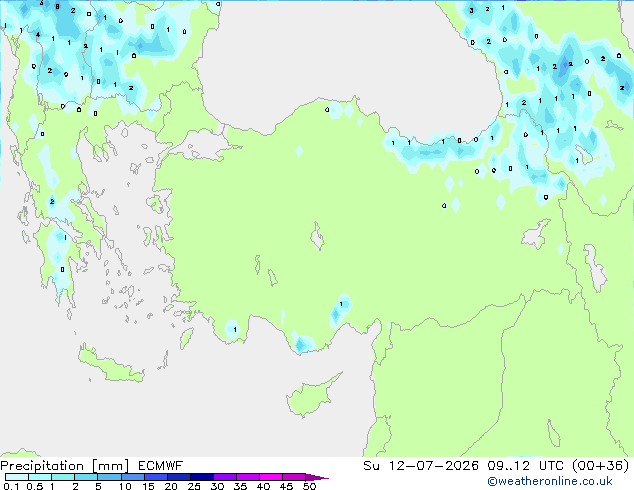This screenshot has width=634, height=490.
Task: Click the 0.1–0.5 mm lightest legend swatch
Action: tap(17, 477)
